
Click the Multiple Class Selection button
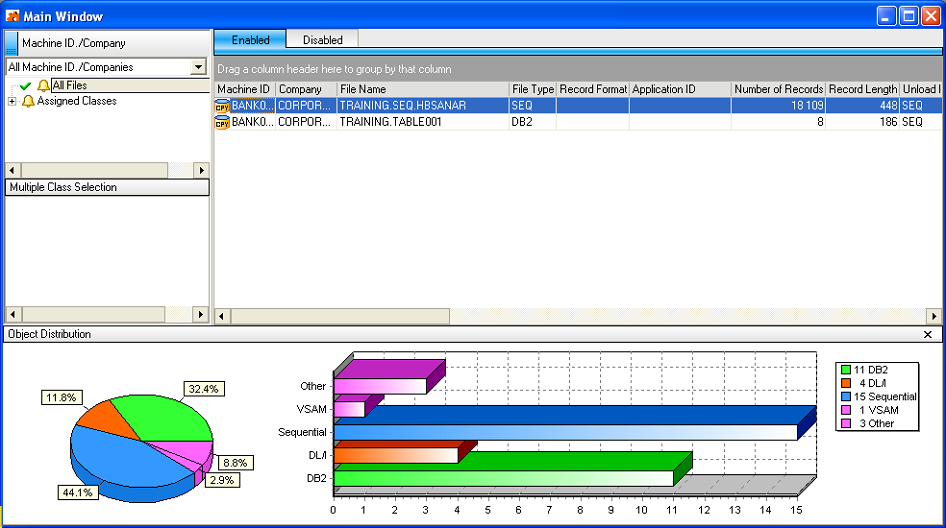(x=107, y=187)
